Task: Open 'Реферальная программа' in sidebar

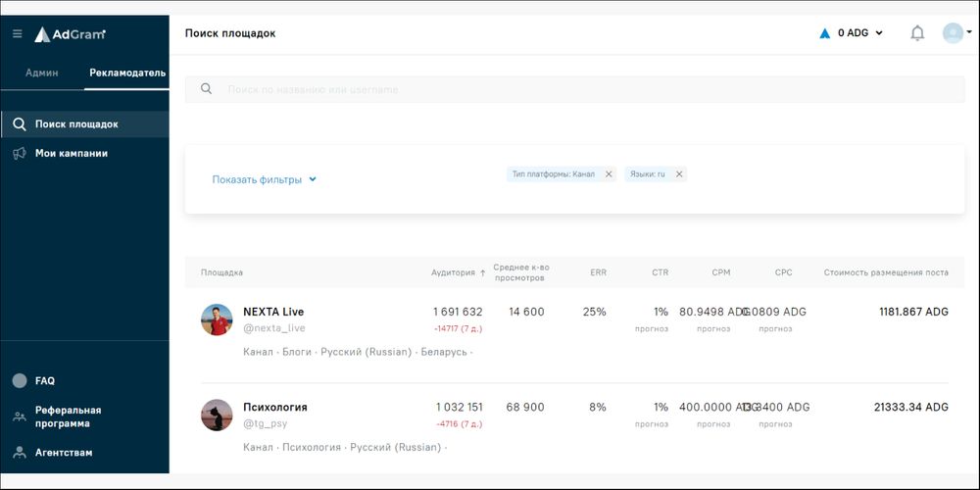Action: tap(69, 416)
